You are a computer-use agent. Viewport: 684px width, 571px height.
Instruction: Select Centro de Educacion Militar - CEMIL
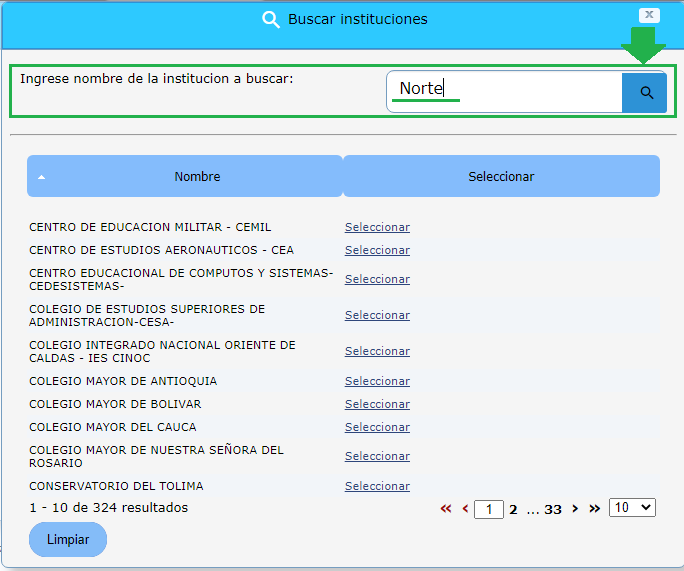pyautogui.click(x=377, y=227)
